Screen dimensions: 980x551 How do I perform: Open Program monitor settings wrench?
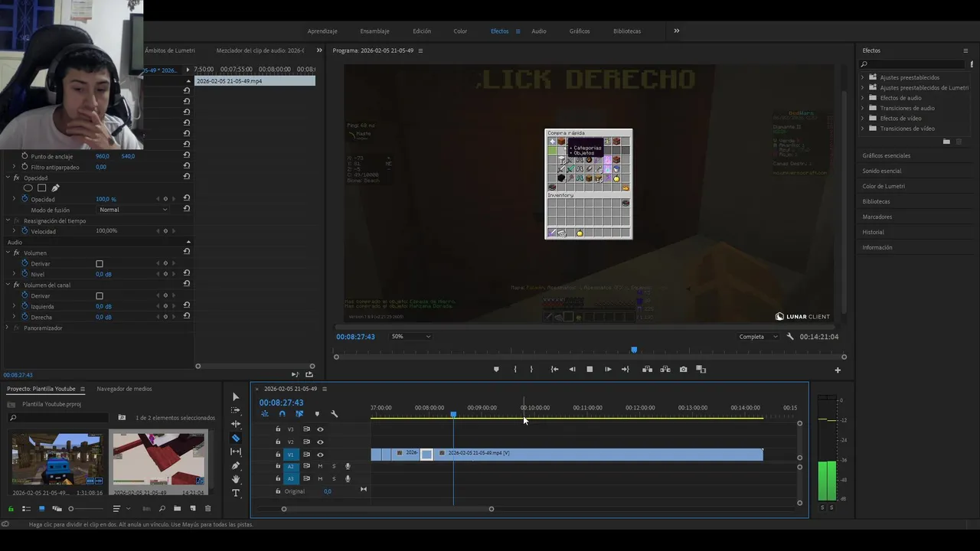tap(790, 337)
